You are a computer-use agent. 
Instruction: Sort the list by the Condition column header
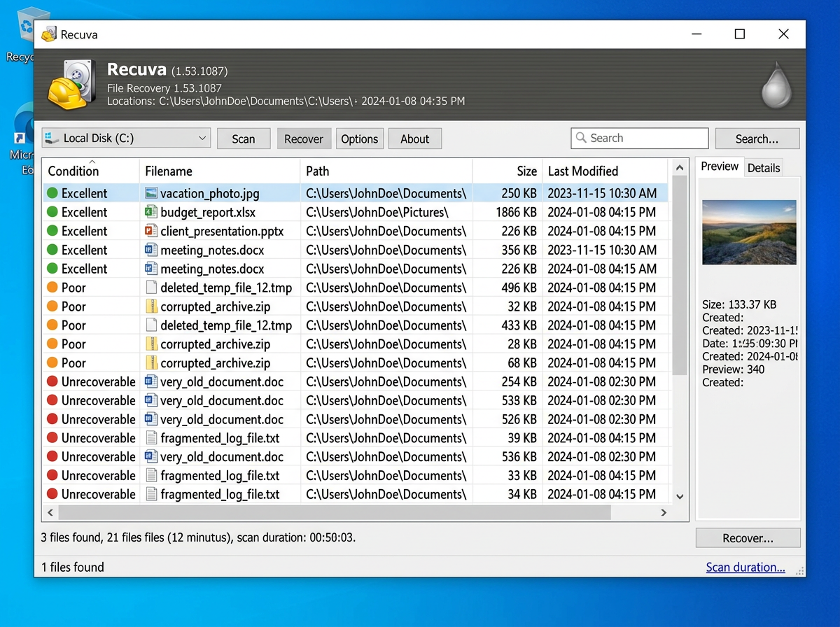91,171
